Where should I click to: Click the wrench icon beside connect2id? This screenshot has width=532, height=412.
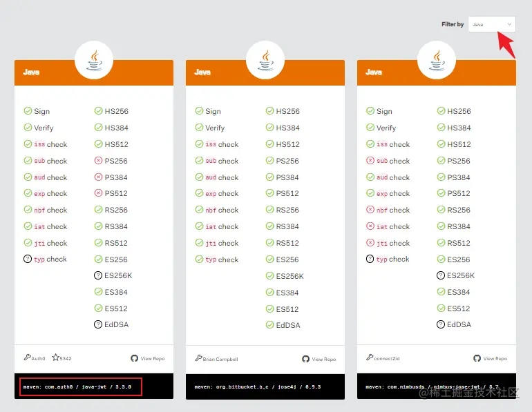pyautogui.click(x=370, y=357)
